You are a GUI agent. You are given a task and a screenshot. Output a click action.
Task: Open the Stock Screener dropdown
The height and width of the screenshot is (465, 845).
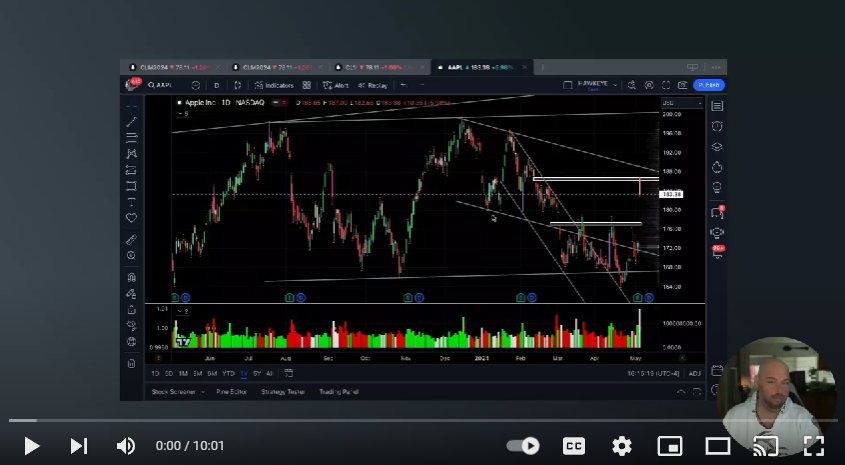(174, 392)
